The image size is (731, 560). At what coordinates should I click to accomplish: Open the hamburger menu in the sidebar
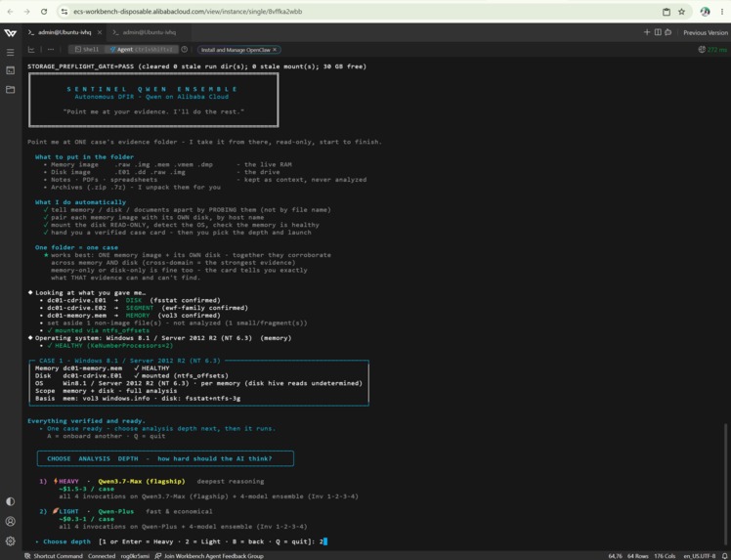click(x=10, y=52)
